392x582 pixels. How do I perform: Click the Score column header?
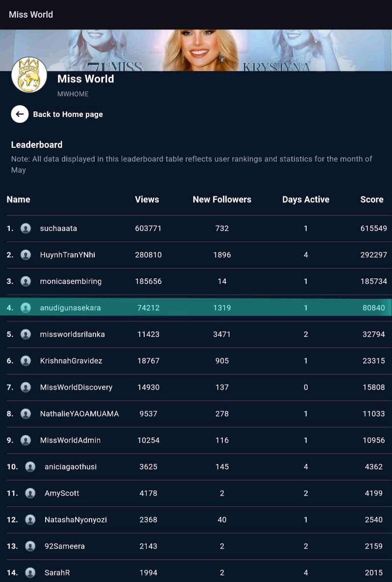372,199
